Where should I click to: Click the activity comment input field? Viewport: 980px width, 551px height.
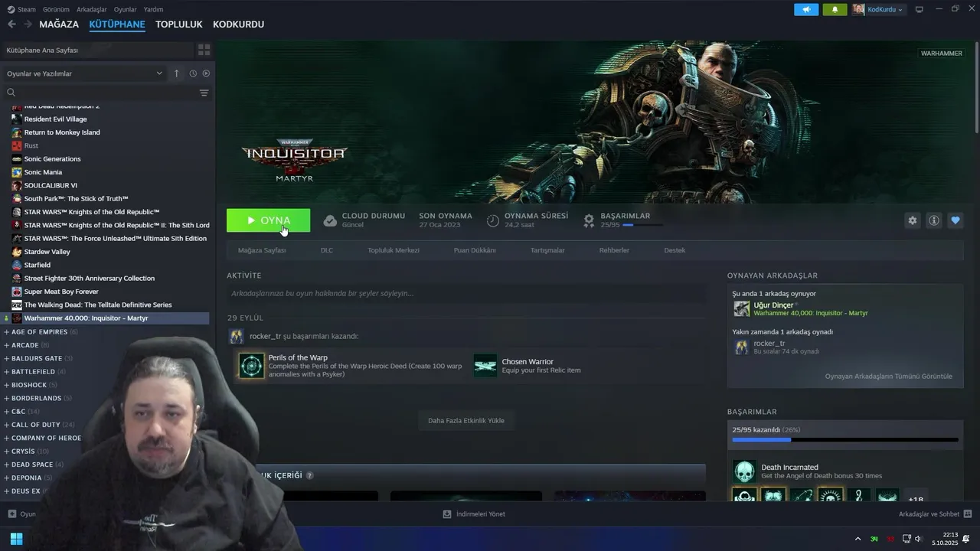pos(466,293)
